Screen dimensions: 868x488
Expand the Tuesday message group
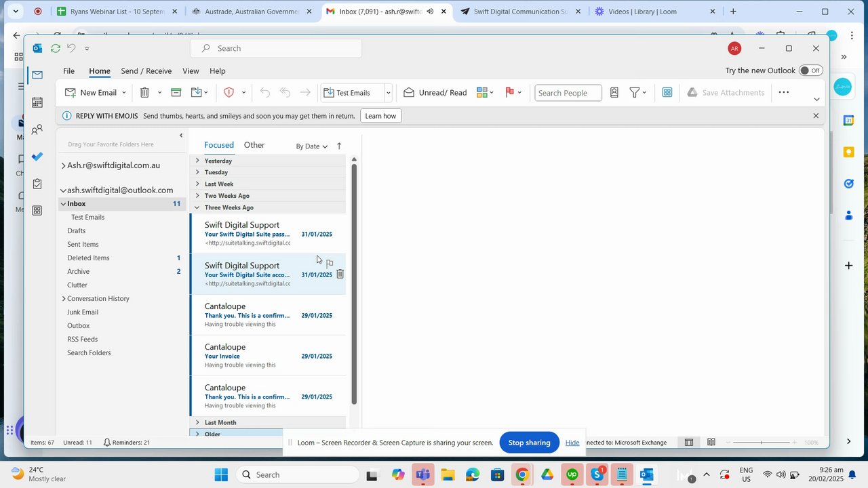pos(197,172)
